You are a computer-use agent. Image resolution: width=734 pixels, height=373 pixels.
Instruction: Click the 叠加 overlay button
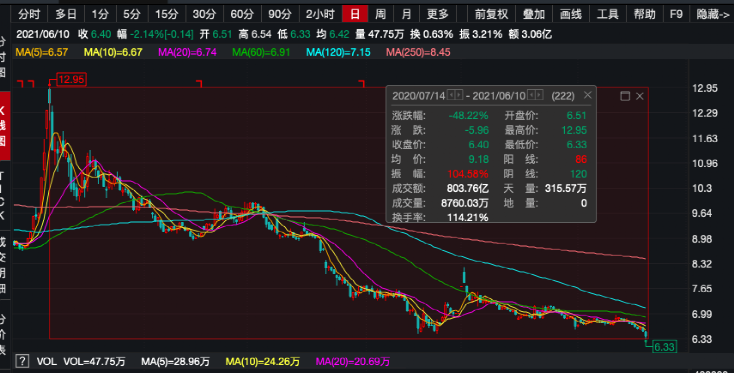534,15
